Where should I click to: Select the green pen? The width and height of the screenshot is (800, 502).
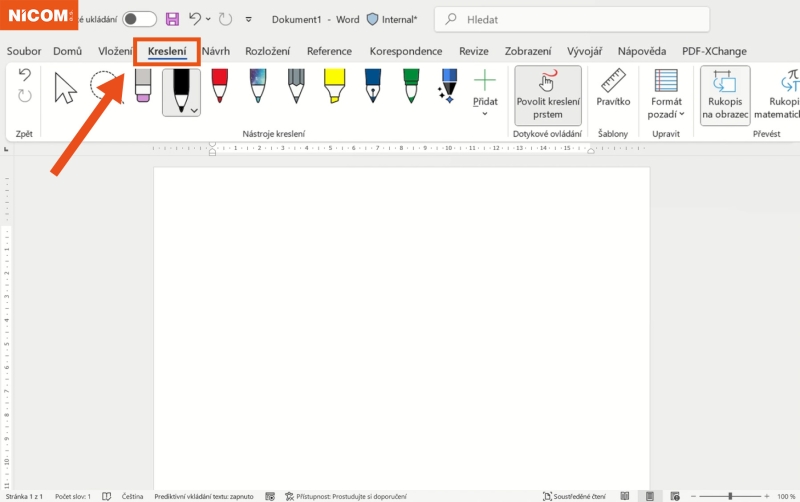click(x=410, y=87)
